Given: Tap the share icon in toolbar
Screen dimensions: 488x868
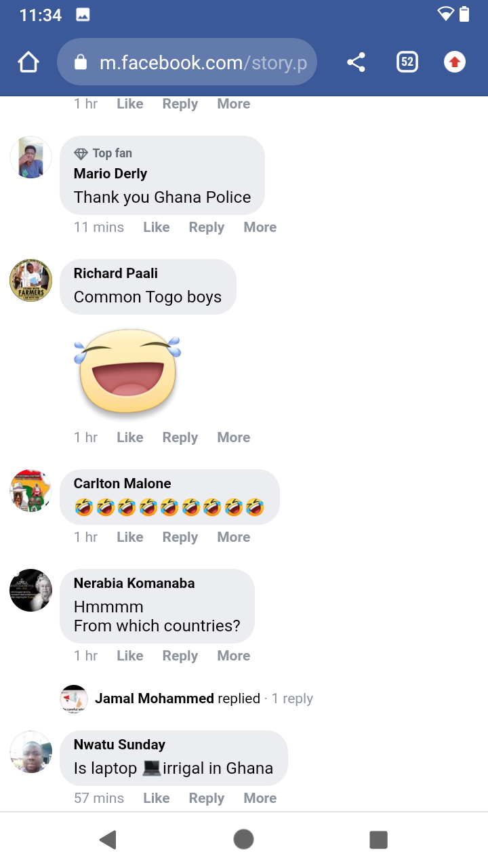Looking at the screenshot, I should [x=356, y=62].
